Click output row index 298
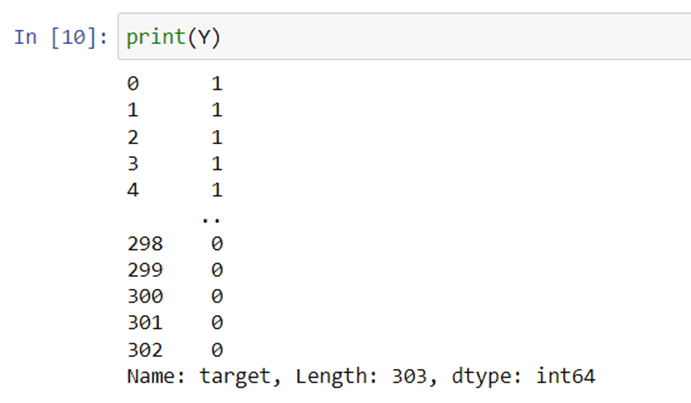691x403 pixels. coord(145,244)
